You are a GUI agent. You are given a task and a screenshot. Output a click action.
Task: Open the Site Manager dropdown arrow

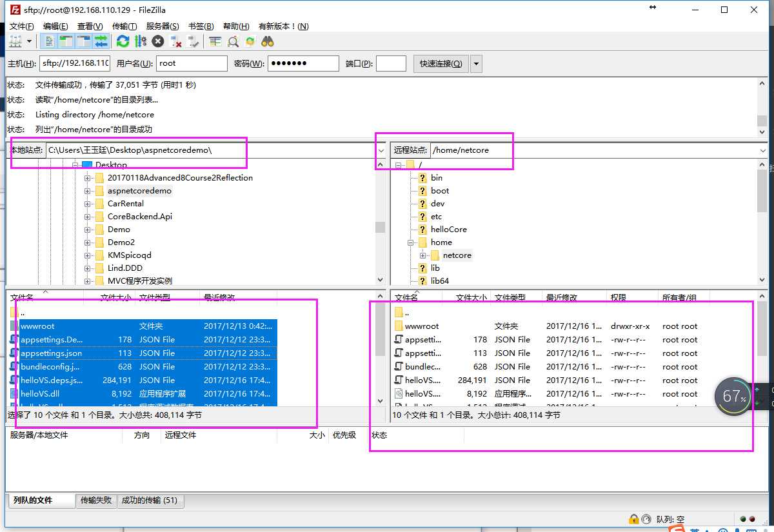tap(30, 41)
